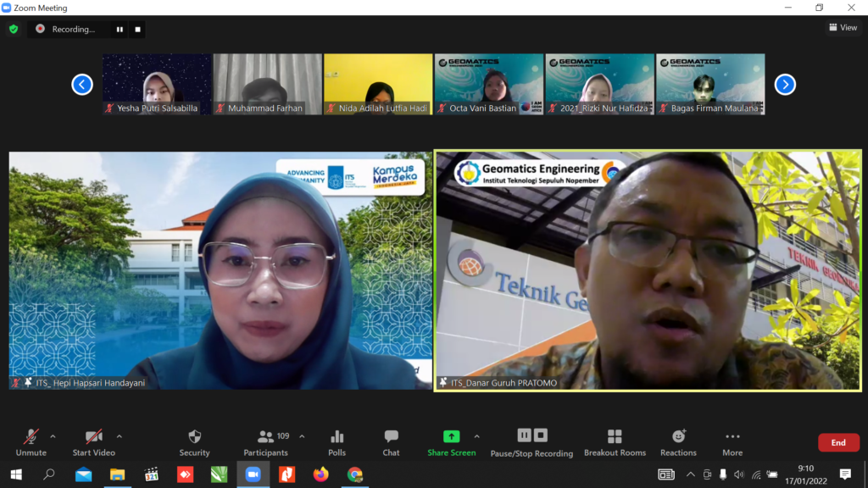Image resolution: width=868 pixels, height=488 pixels.
Task: Select 2021_Rizki Nur Hafidza's thumbnail
Action: tap(599, 84)
